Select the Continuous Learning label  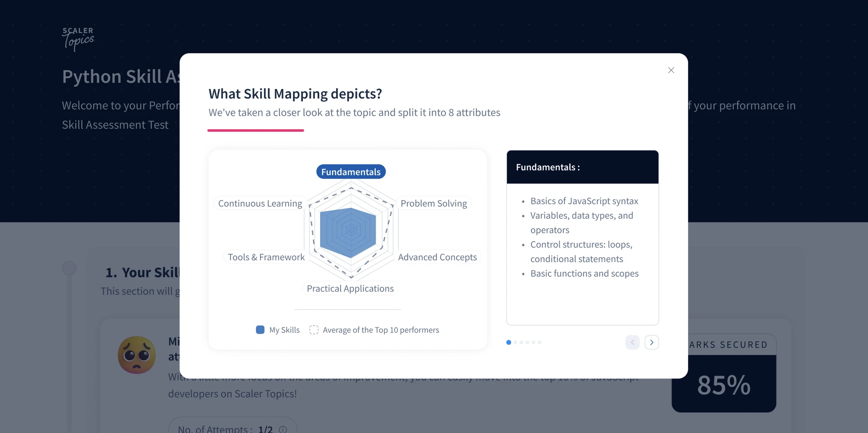260,203
